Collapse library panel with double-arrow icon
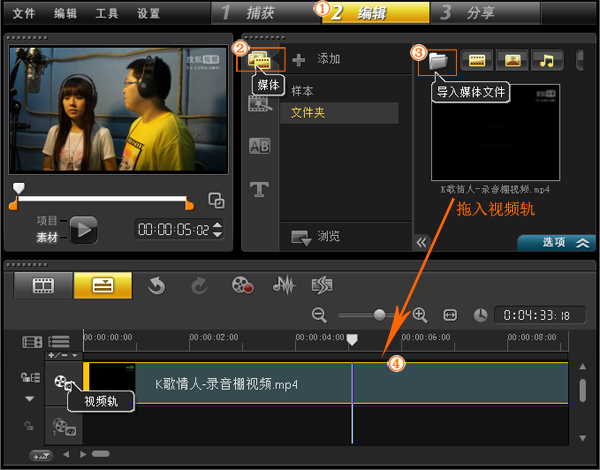 [421, 243]
